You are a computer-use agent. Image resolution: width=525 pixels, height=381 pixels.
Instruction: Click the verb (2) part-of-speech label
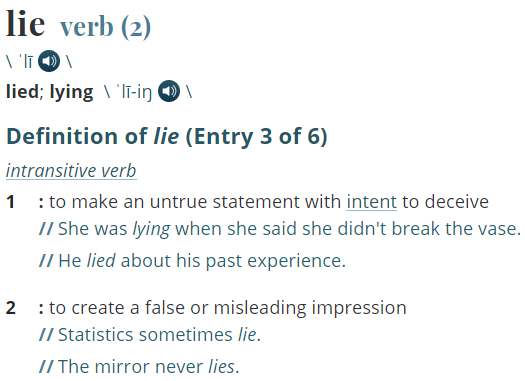[x=105, y=27]
